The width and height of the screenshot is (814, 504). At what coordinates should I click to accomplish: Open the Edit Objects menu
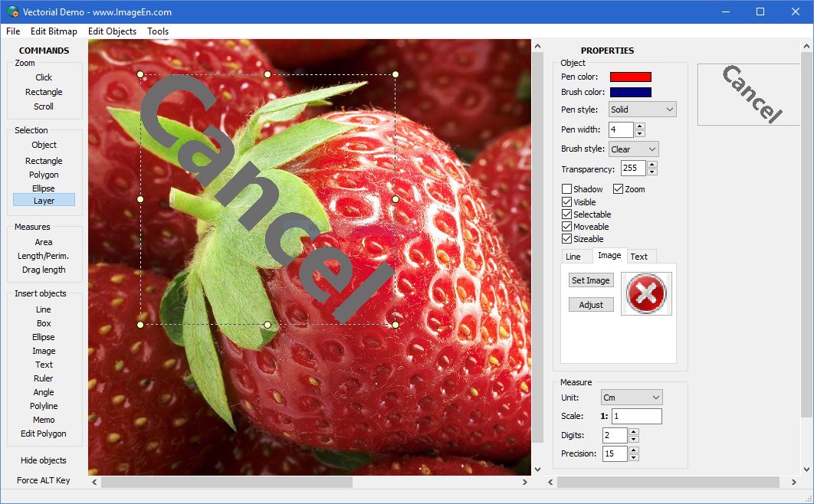click(112, 31)
